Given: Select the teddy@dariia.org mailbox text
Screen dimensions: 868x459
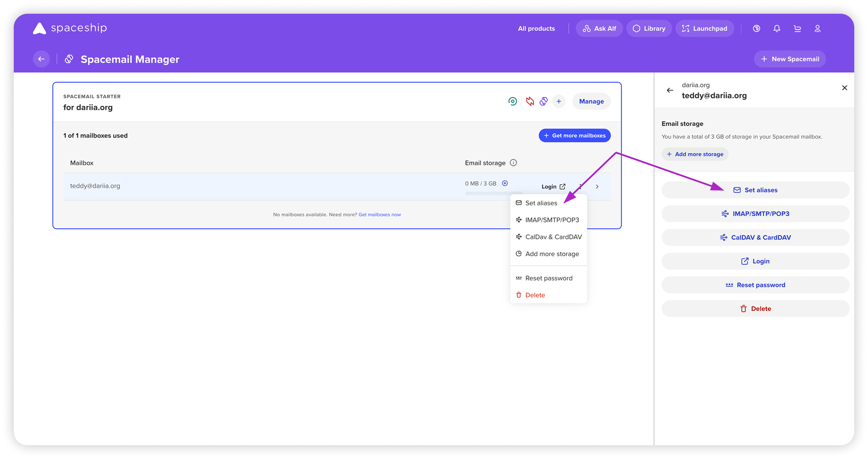Looking at the screenshot, I should click(x=95, y=186).
